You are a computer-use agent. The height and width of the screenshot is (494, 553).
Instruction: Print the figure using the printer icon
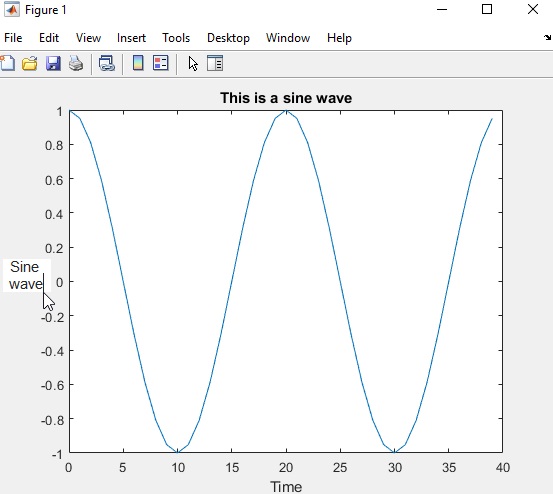click(x=76, y=63)
